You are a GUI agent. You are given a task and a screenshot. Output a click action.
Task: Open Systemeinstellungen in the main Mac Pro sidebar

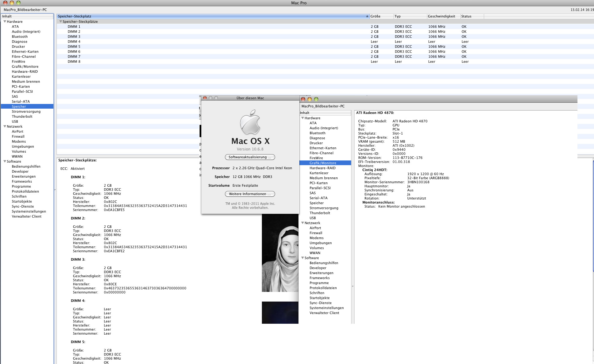29,211
